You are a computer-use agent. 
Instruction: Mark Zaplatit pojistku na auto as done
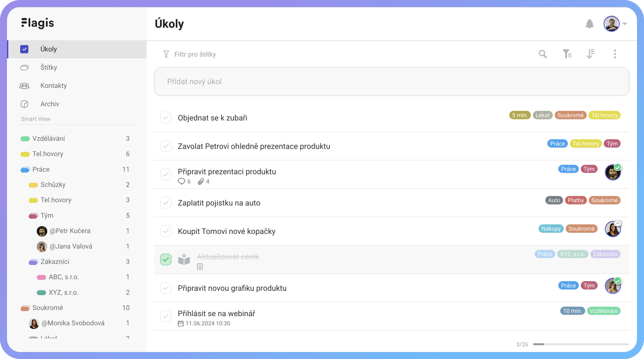pos(166,203)
